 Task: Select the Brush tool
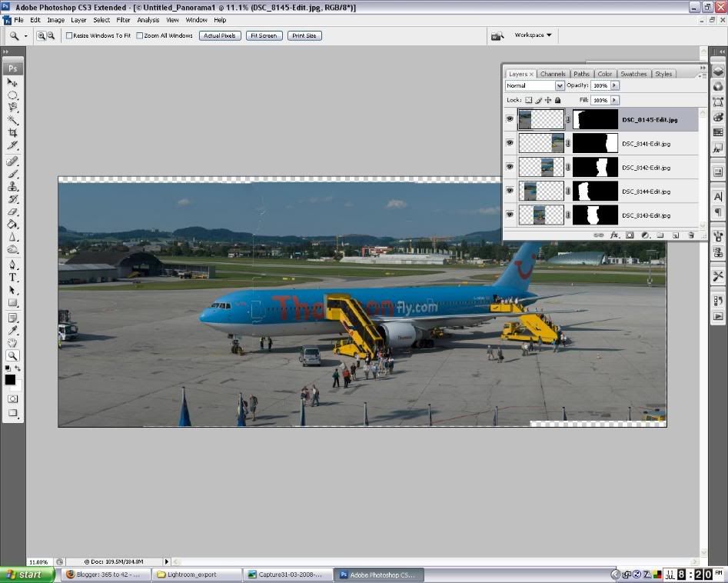click(x=12, y=174)
